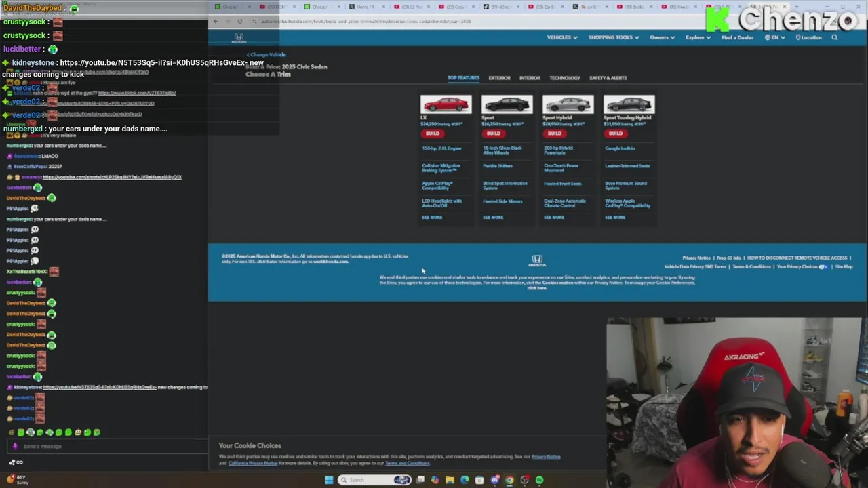The height and width of the screenshot is (488, 868).
Task: Switch to the INTERIOR tab
Action: pyautogui.click(x=530, y=78)
